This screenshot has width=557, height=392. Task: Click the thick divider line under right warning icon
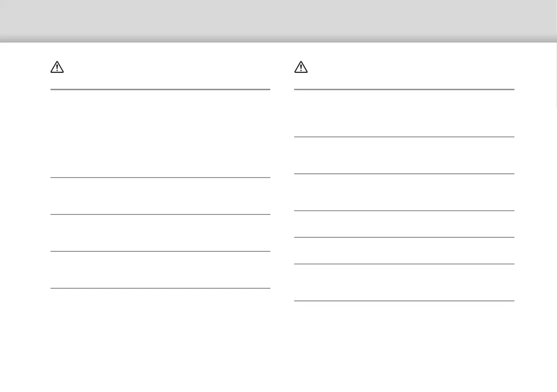coord(404,89)
